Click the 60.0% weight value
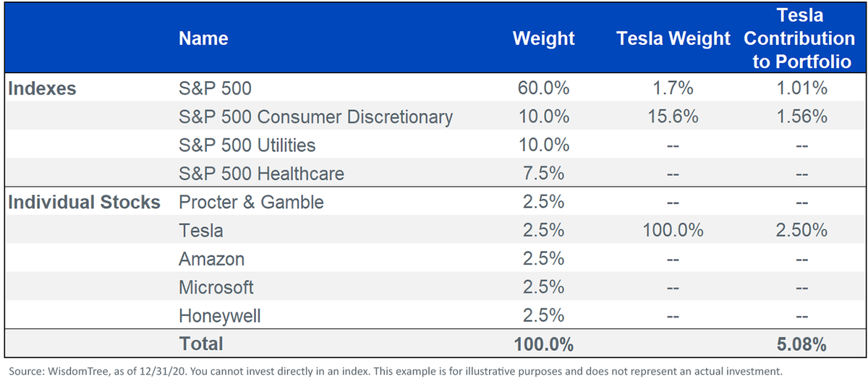Image resolution: width=868 pixels, height=387 pixels. pyautogui.click(x=543, y=88)
